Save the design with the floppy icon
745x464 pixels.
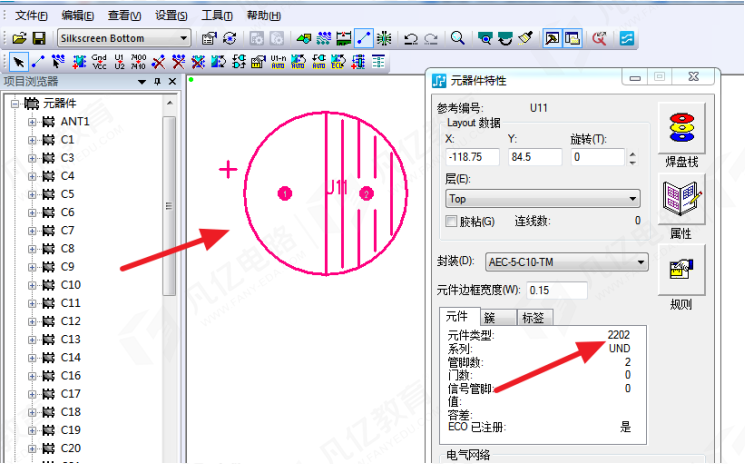38,38
